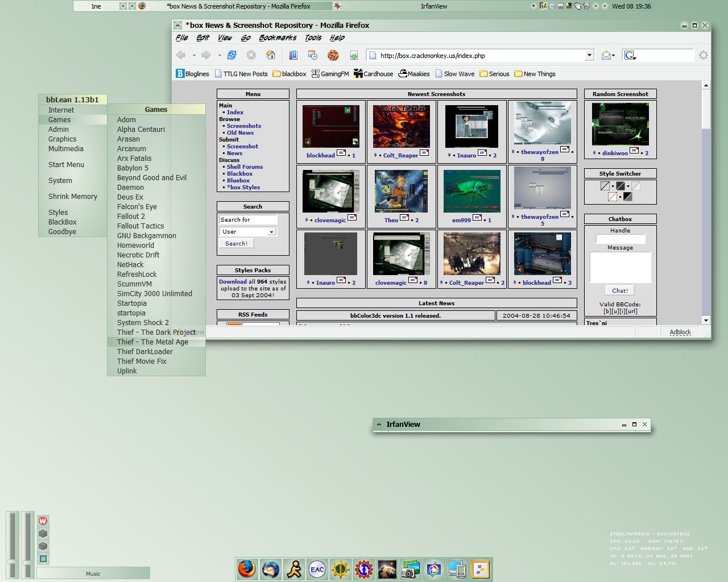Open the Downloads green arrow icon
Screen dimensions: 728x582
[x=354, y=55]
